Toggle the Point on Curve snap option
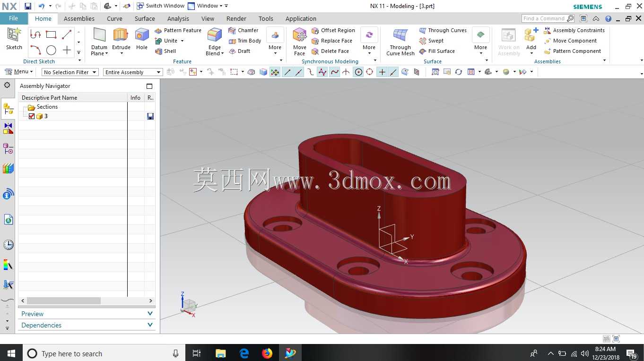 point(393,72)
